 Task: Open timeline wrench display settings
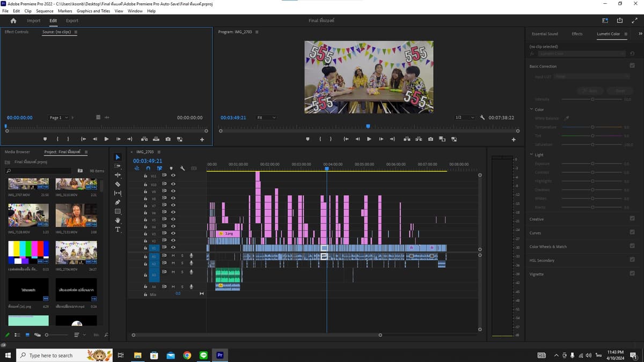tap(182, 168)
